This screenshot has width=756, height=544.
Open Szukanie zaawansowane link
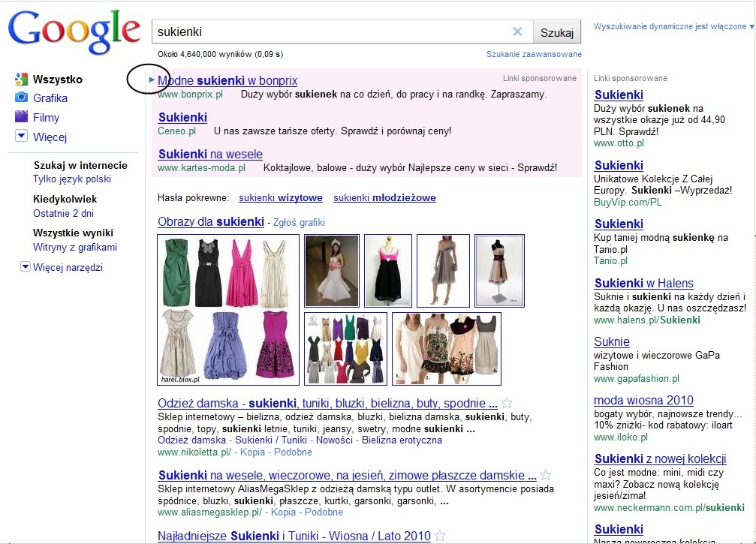[534, 54]
